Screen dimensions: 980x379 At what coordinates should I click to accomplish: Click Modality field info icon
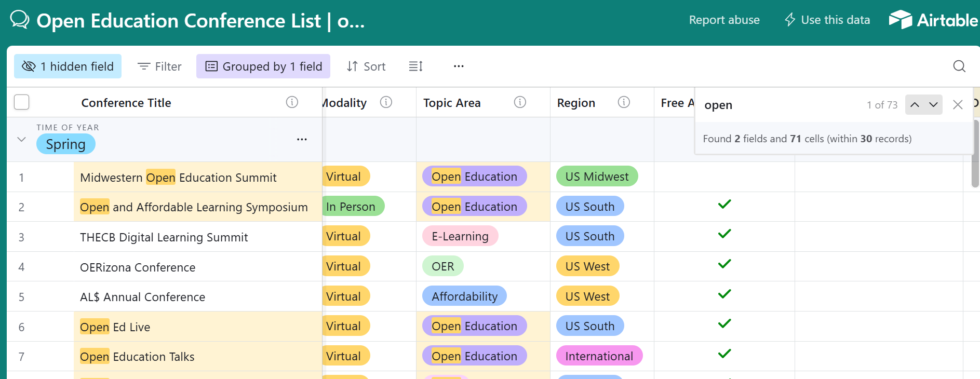point(386,102)
